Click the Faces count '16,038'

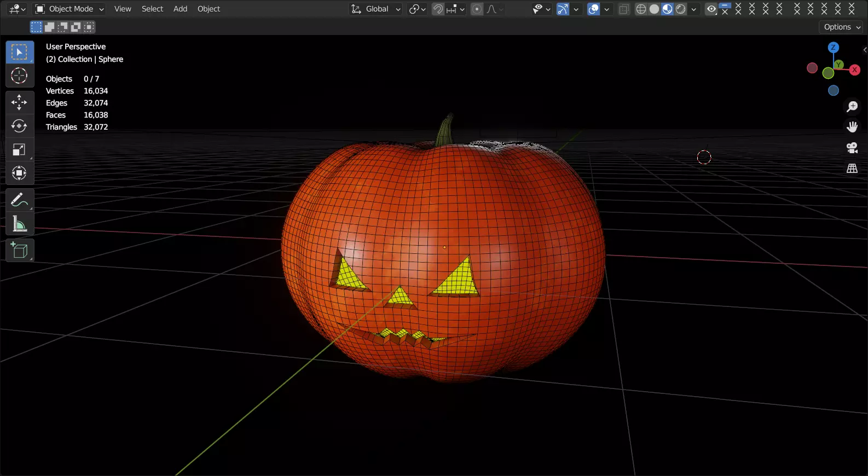pos(96,115)
